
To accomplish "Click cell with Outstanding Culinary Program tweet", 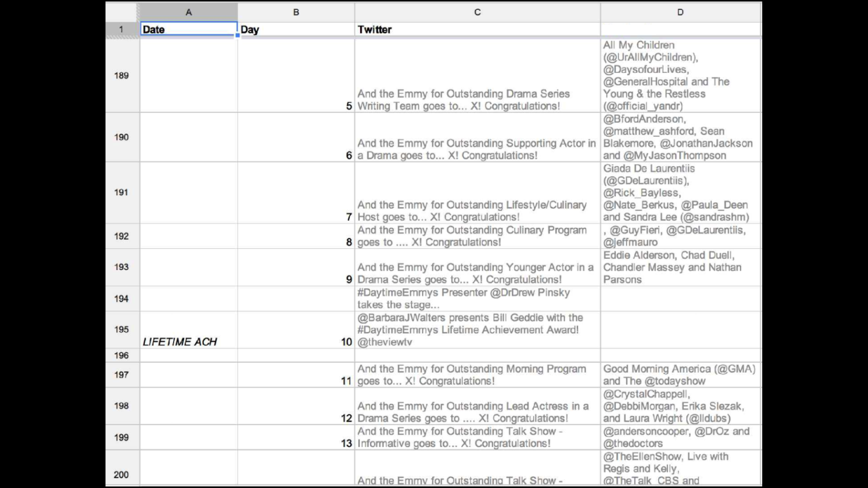I will pyautogui.click(x=477, y=236).
